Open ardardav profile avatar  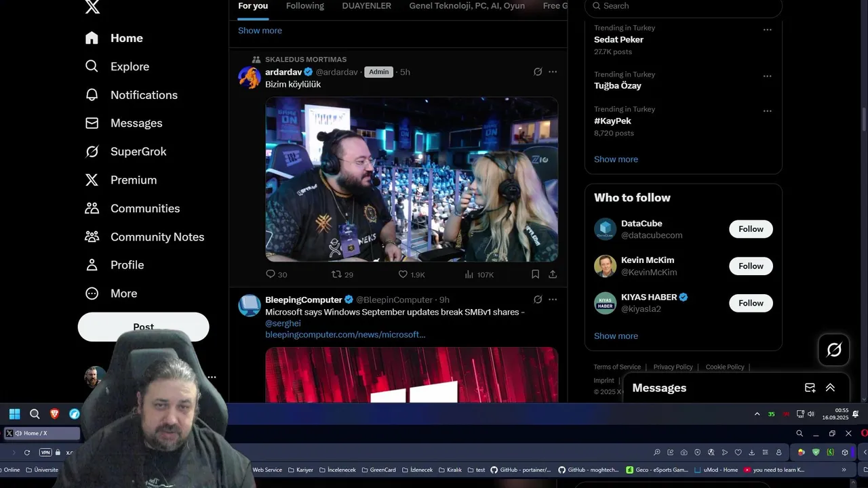point(249,77)
